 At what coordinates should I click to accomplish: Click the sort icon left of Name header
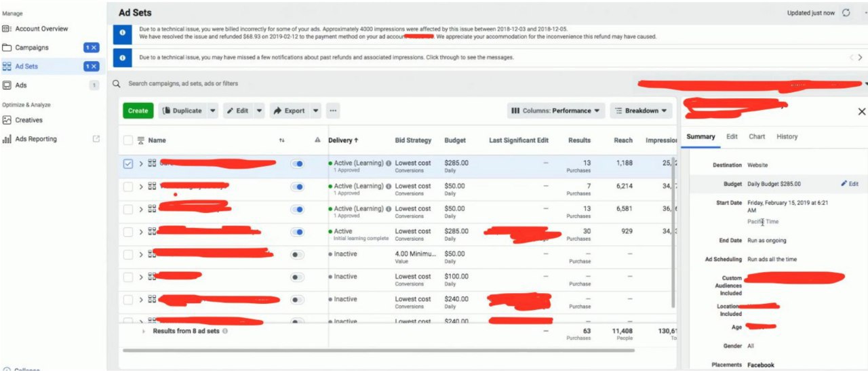point(141,140)
